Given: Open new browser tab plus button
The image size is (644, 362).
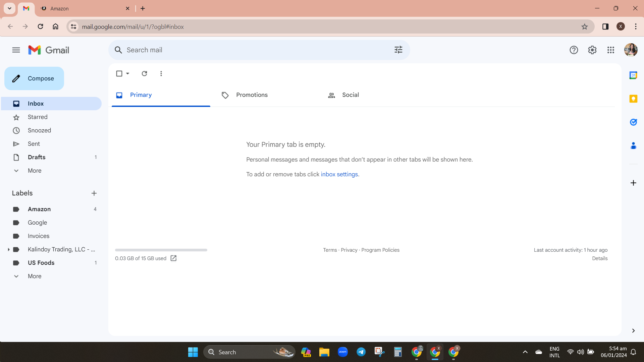Looking at the screenshot, I should 143,8.
